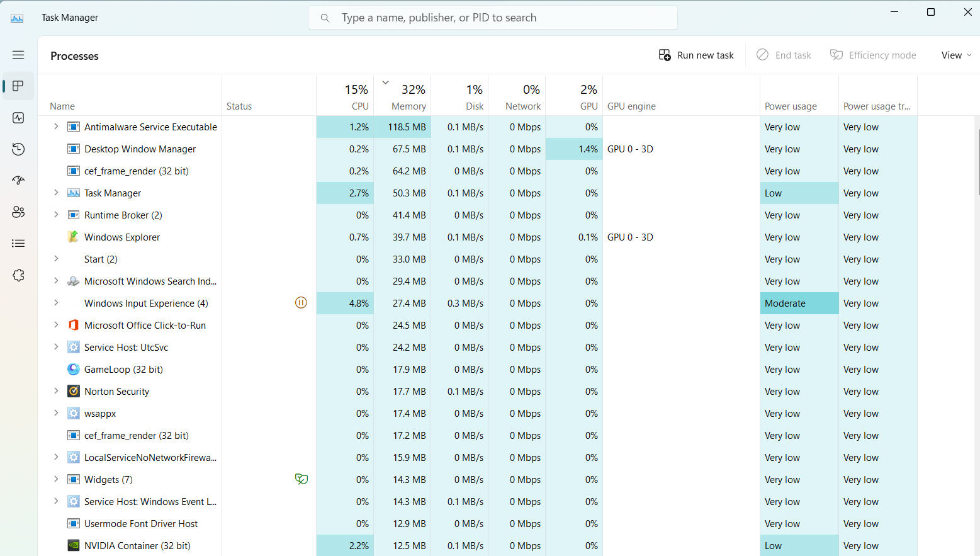Click the End task button
Viewport: 980px width, 556px height.
tap(784, 55)
